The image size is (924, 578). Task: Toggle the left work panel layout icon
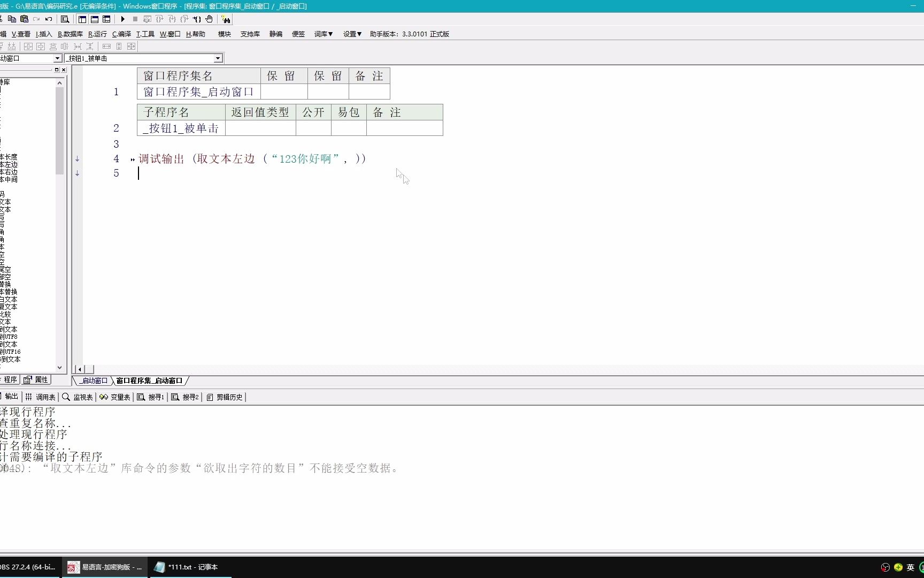click(x=82, y=19)
